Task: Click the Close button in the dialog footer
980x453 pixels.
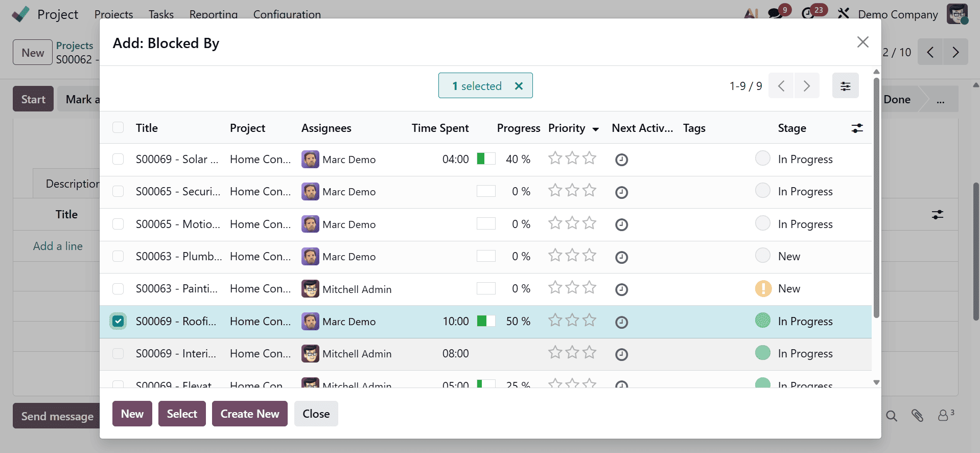Action: pyautogui.click(x=316, y=414)
